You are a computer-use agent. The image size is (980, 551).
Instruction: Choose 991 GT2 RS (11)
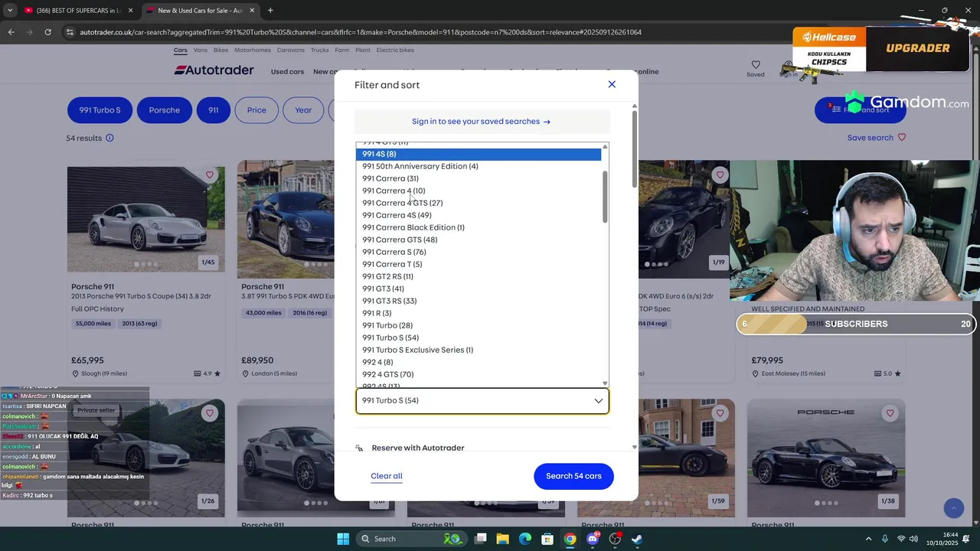click(479, 276)
